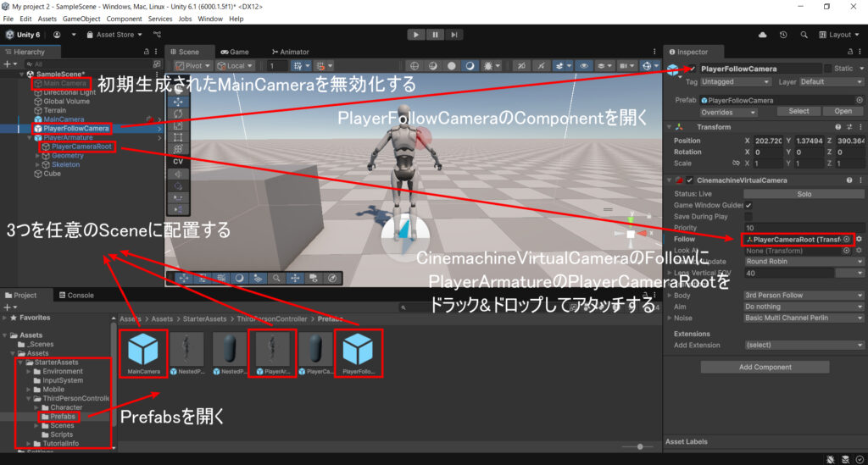868x465 pixels.
Task: Click the Add Component button
Action: pyautogui.click(x=765, y=368)
